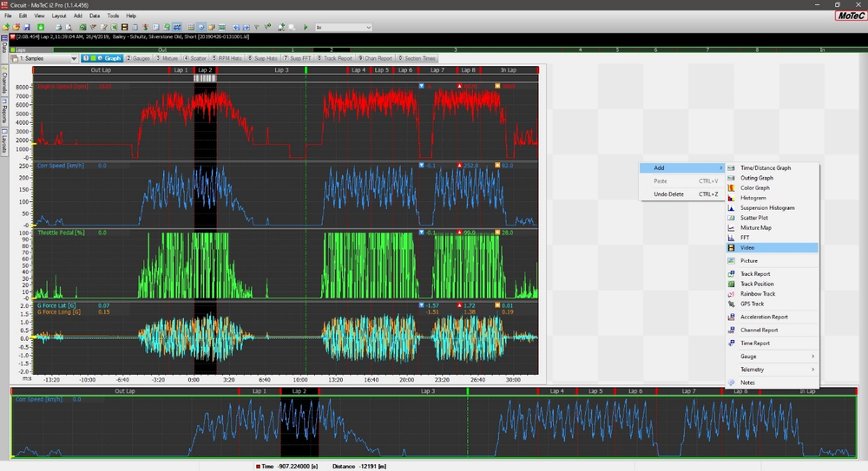Viewport: 868px width, 471px height.
Task: Open the '1: Samples' workbook dropdown
Action: click(x=44, y=58)
